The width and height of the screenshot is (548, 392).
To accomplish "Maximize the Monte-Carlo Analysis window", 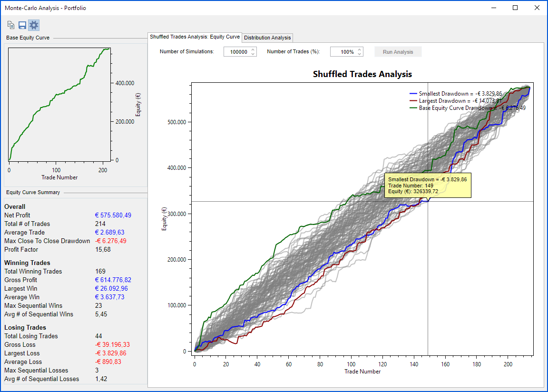I will click(515, 8).
